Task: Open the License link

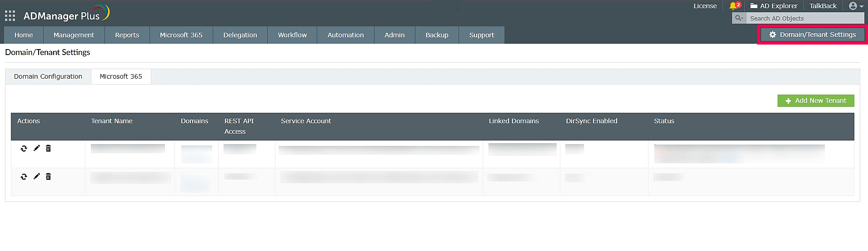Action: pos(705,6)
